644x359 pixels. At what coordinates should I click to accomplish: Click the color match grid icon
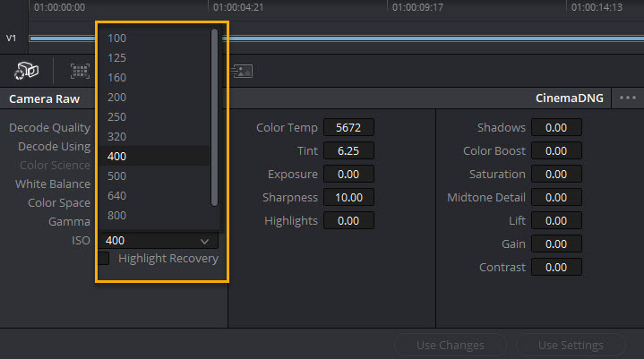tap(80, 71)
